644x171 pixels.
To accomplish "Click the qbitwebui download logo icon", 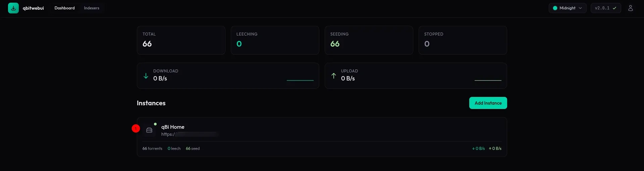I will coord(13,8).
